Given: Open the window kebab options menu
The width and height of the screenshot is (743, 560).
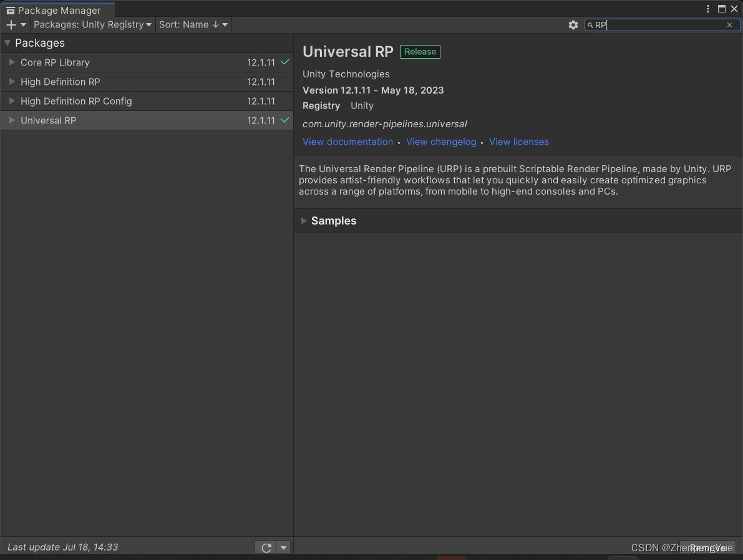Looking at the screenshot, I should pos(708,9).
